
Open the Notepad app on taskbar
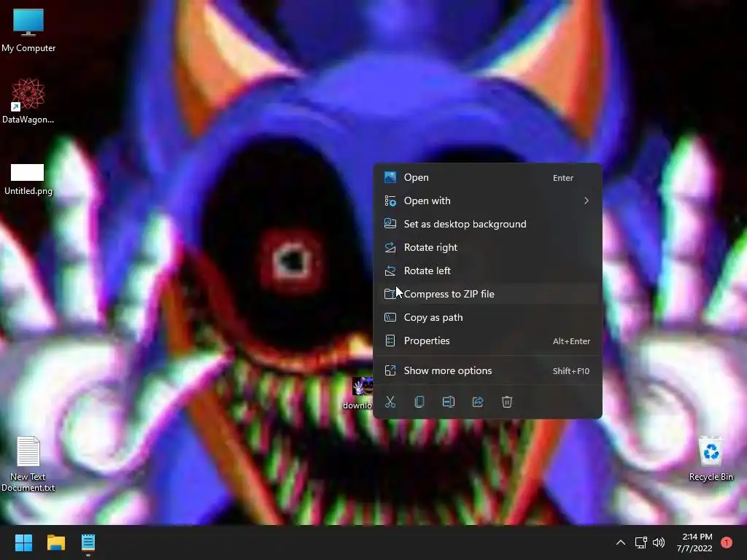tap(88, 542)
